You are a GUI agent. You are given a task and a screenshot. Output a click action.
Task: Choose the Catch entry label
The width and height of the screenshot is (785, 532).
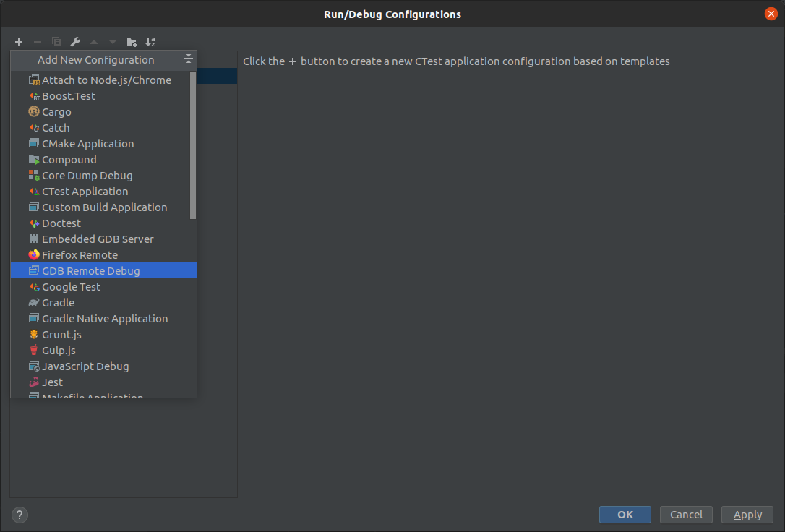pyautogui.click(x=56, y=128)
